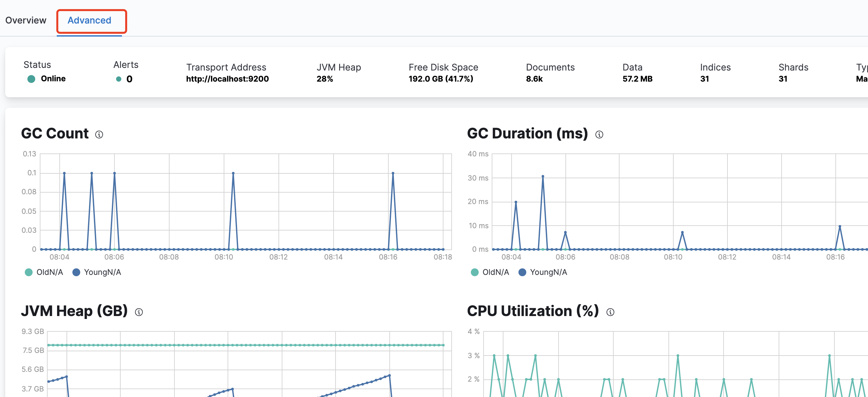Screen dimensions: 868x397
Task: Click the Indices count 31
Action: 705,79
